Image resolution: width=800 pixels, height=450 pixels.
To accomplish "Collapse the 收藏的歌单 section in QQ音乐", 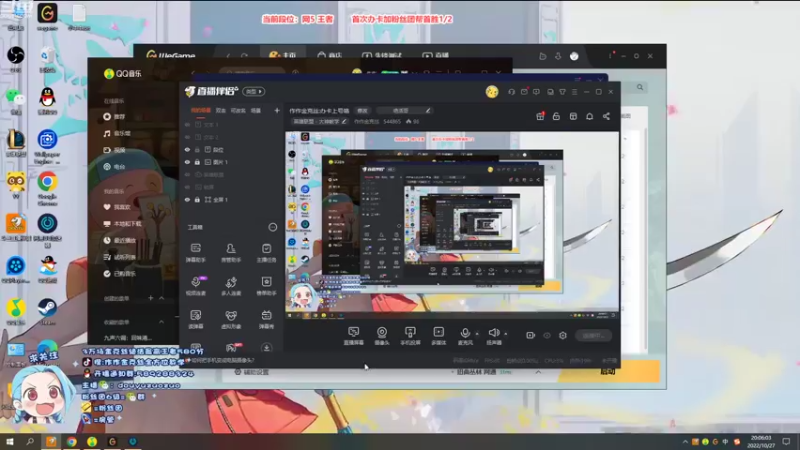I will tap(161, 322).
